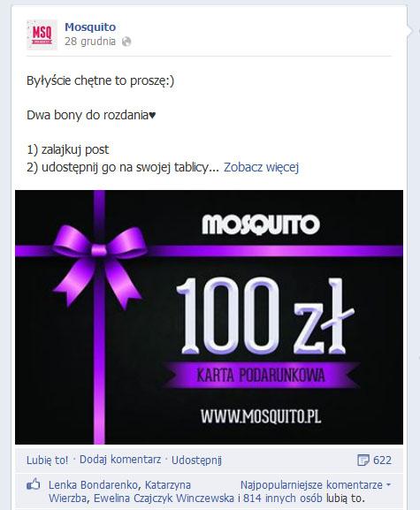Open Katarzyna Wierzba's profile link
The image size is (420, 510).
119,491
